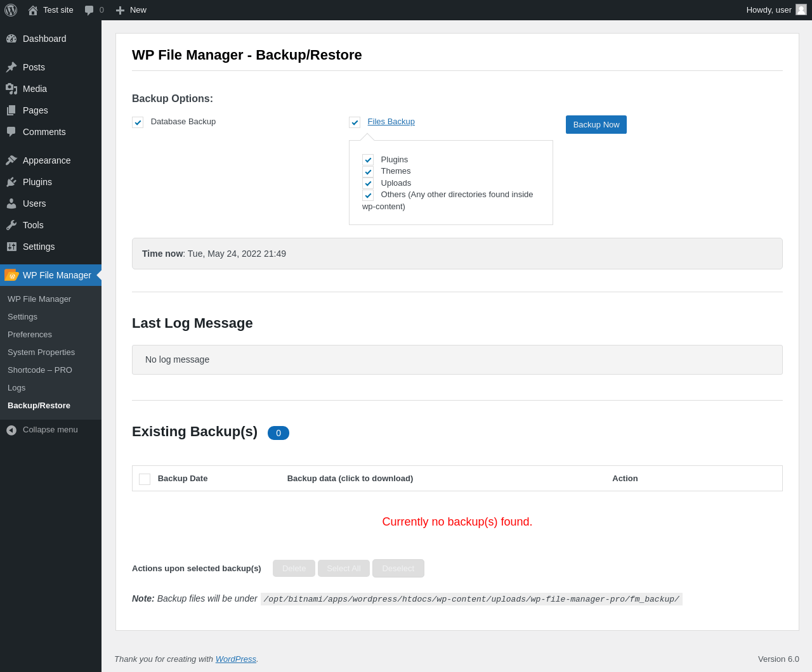Open the Media library icon

pyautogui.click(x=11, y=89)
